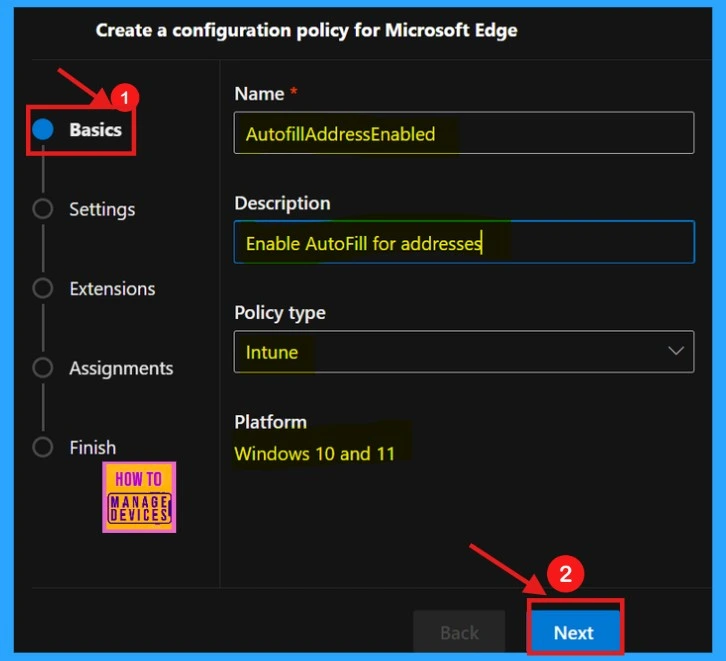The image size is (726, 661).
Task: Click the Settings step circle
Action: tap(43, 209)
